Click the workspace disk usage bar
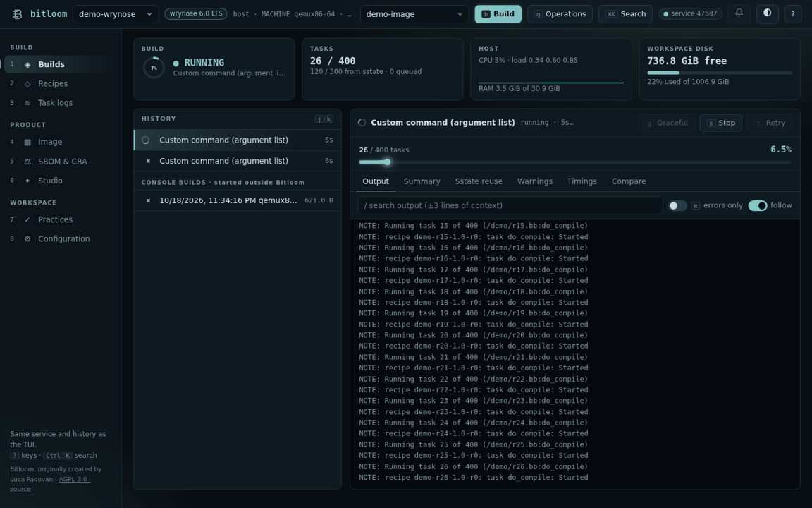This screenshot has width=812, height=508. (x=719, y=73)
